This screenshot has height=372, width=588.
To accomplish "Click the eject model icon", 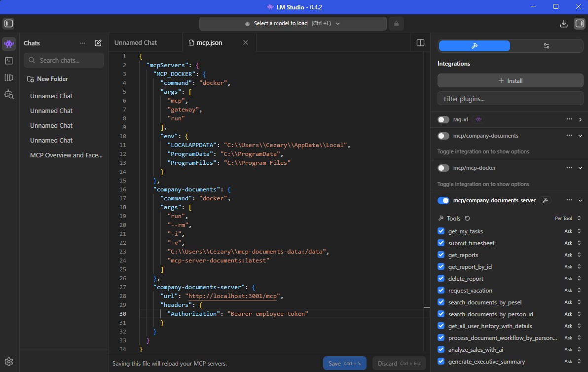I will click(396, 24).
